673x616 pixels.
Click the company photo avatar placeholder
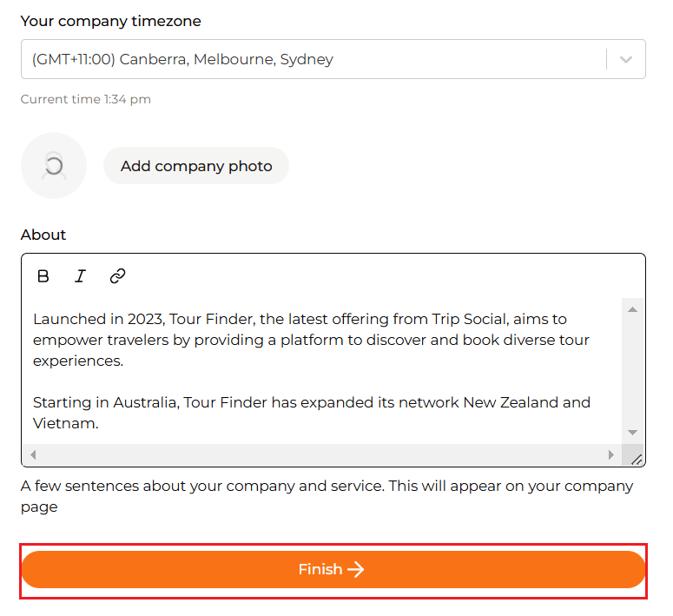click(54, 165)
